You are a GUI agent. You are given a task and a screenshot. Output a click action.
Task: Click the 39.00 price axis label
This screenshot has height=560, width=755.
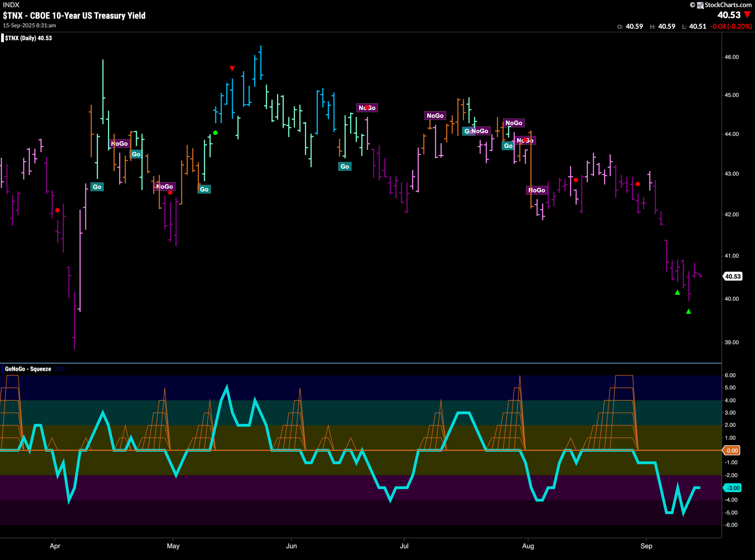pos(732,342)
